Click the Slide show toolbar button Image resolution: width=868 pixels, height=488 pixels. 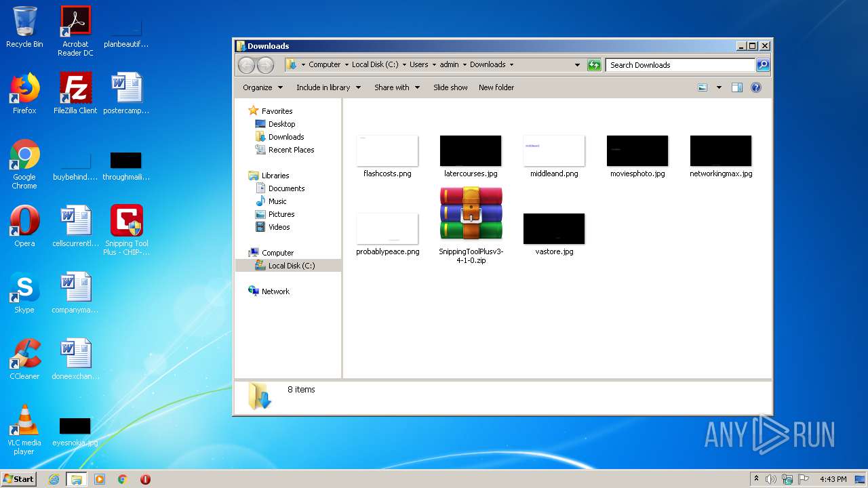(450, 87)
